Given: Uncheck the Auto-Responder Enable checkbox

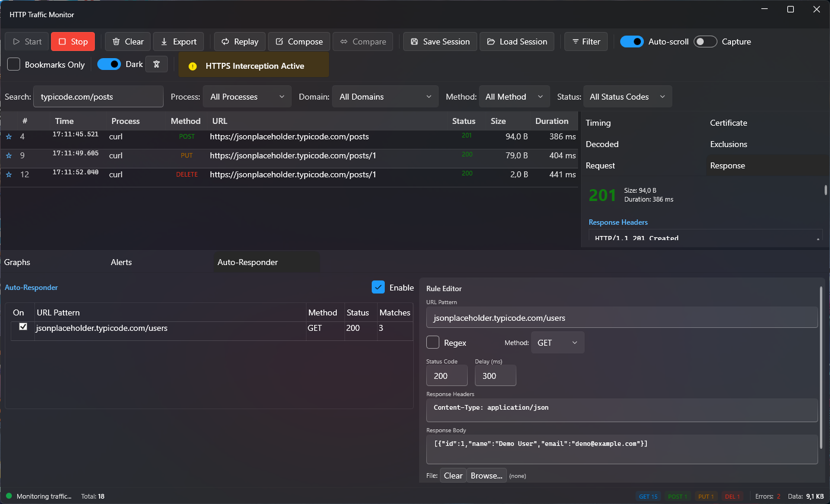Looking at the screenshot, I should coord(378,287).
